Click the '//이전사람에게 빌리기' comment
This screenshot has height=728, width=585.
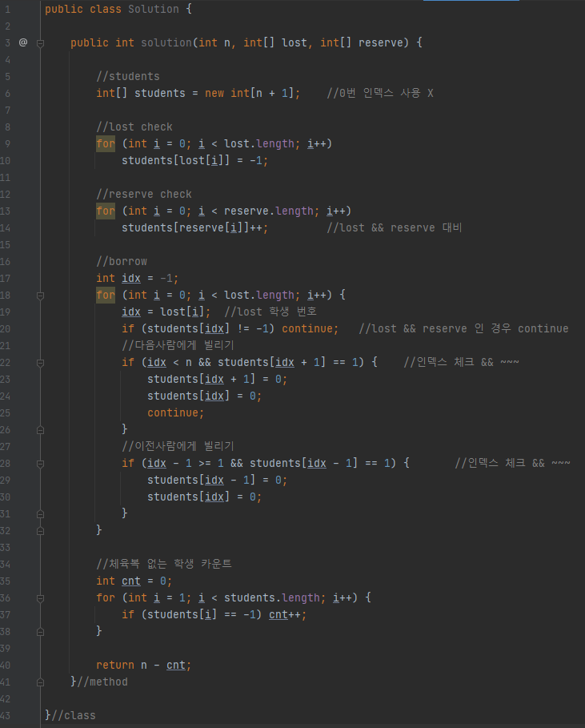(178, 446)
